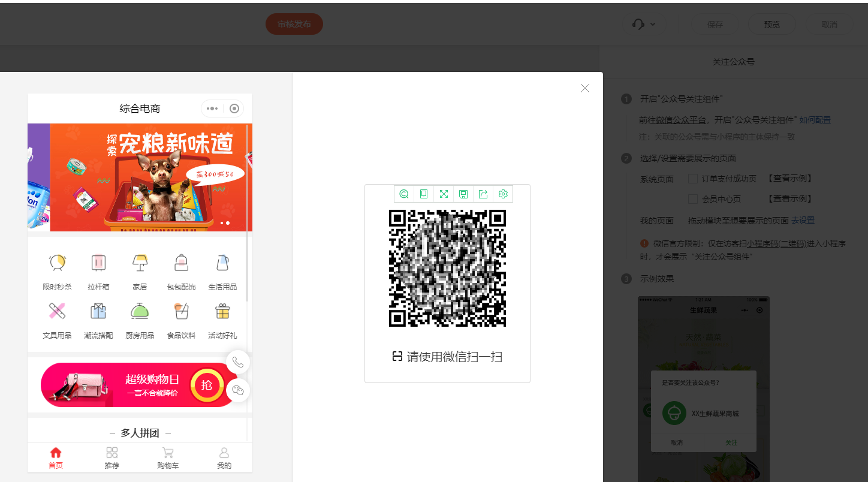This screenshot has width=868, height=482.
Task: Tap the 文具用品 stationery icon
Action: 57,311
